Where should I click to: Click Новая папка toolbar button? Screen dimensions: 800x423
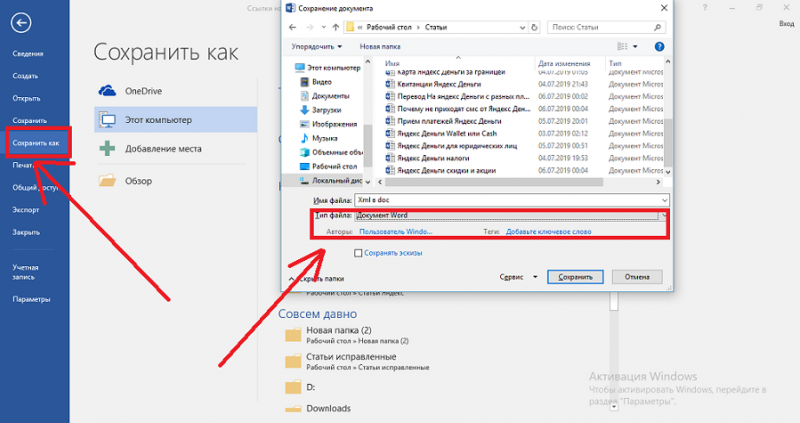coord(380,46)
